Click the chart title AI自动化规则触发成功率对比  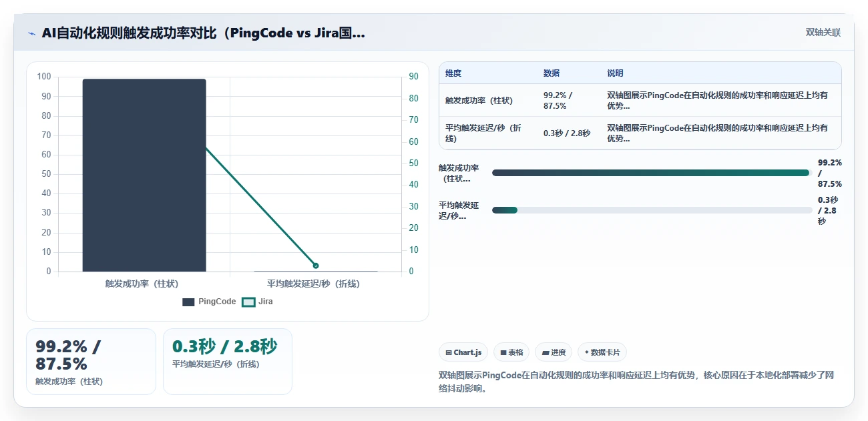(x=204, y=33)
